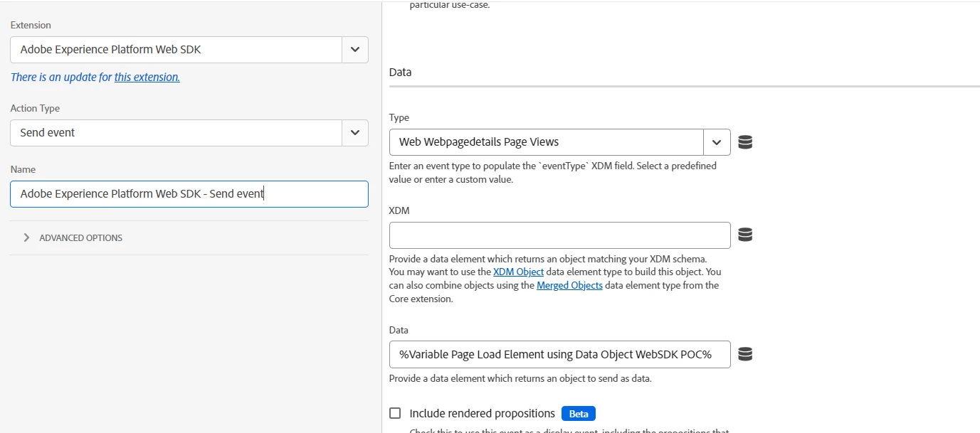The image size is (980, 433).
Task: Click the Extension label above the combo box
Action: 31,25
